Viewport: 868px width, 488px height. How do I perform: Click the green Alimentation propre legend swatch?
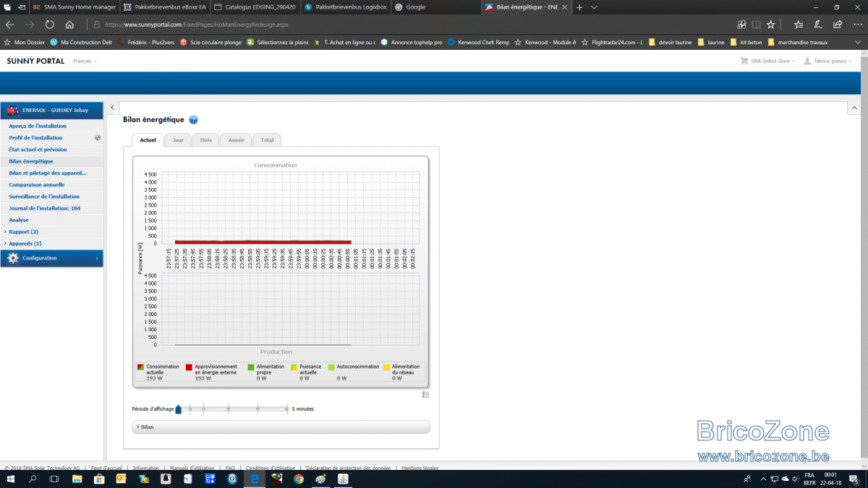click(x=251, y=367)
